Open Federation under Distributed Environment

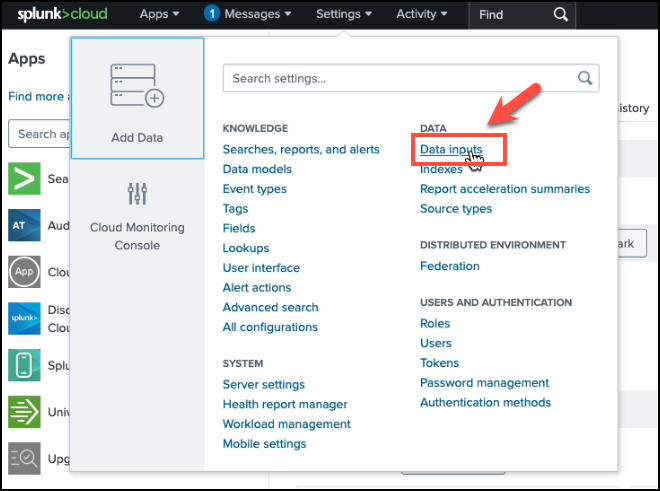coord(450,267)
